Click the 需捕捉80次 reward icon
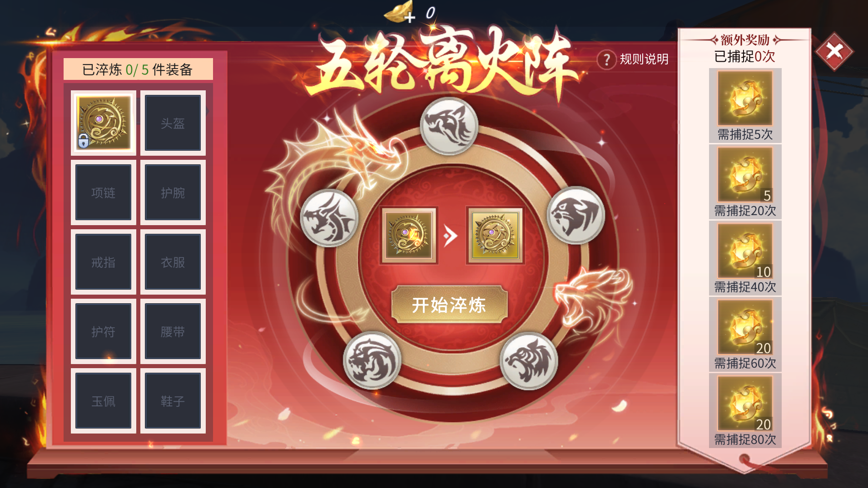 pos(745,403)
